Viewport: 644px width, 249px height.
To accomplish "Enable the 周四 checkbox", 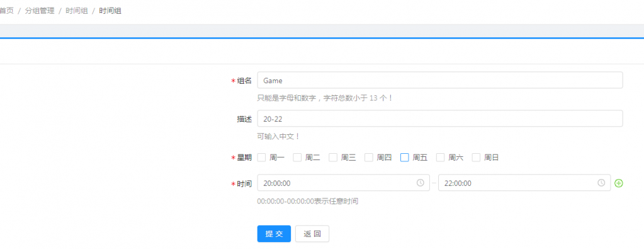I will click(369, 157).
